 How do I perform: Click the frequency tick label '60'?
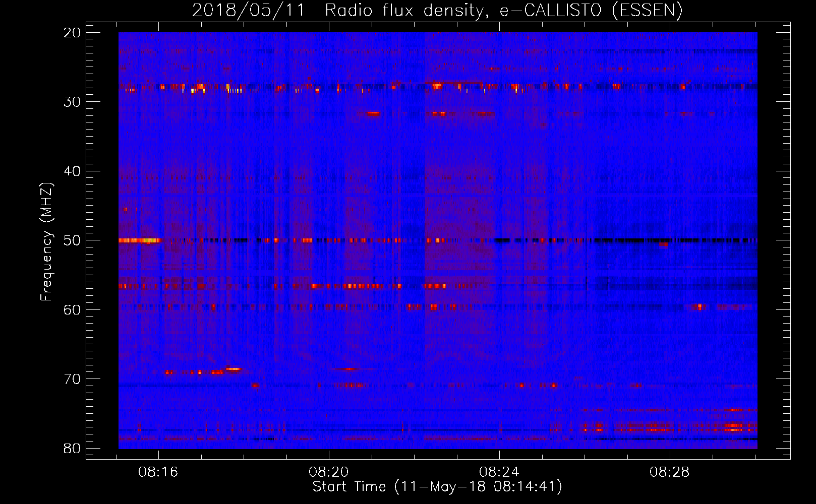72,309
